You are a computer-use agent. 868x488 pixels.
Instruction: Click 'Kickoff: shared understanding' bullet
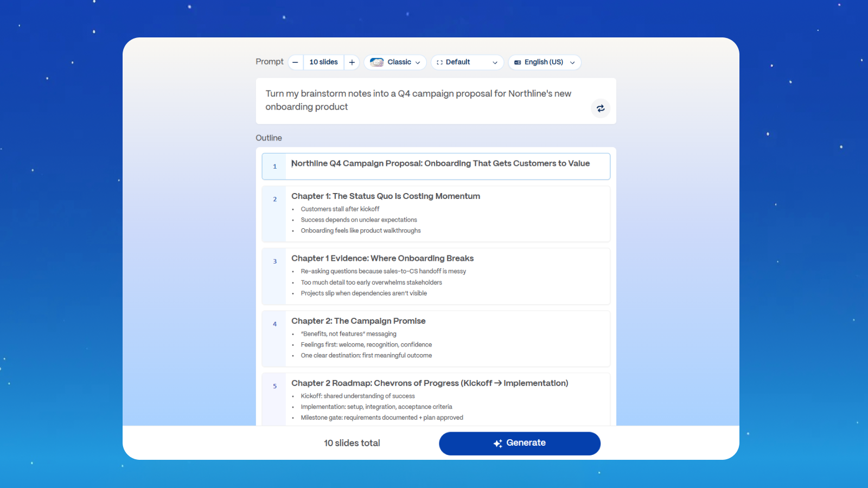coord(358,396)
